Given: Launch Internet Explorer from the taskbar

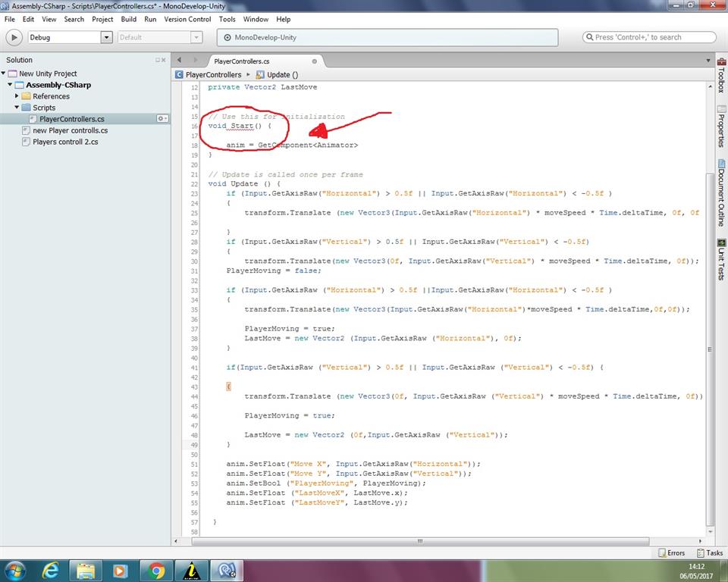Looking at the screenshot, I should [50, 571].
